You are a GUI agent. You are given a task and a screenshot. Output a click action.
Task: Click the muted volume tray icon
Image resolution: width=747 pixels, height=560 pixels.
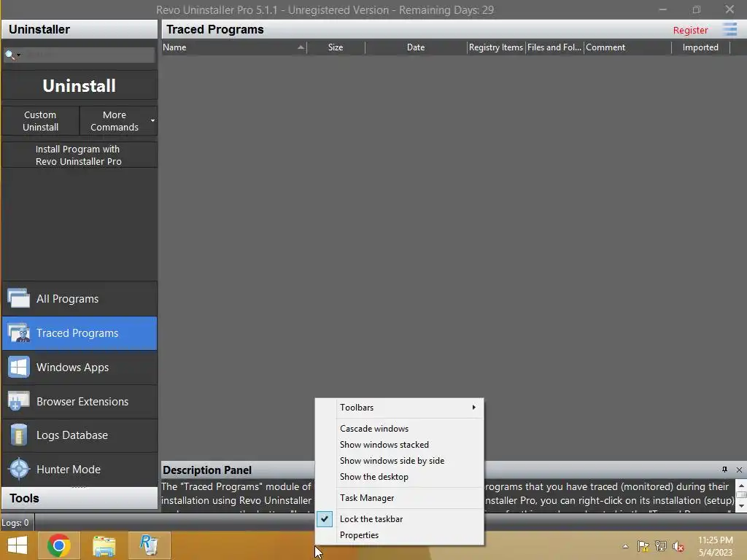[678, 546]
